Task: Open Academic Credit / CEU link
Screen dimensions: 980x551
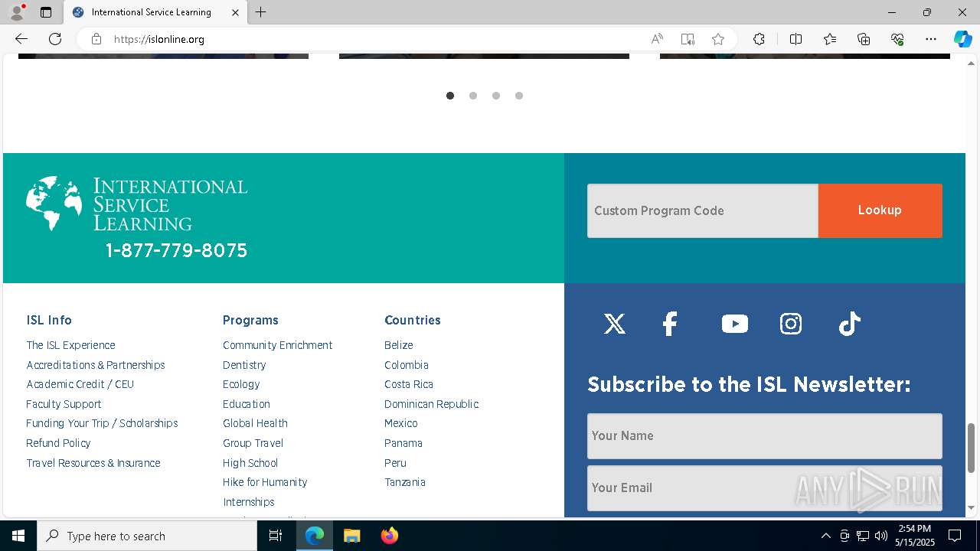Action: point(80,384)
